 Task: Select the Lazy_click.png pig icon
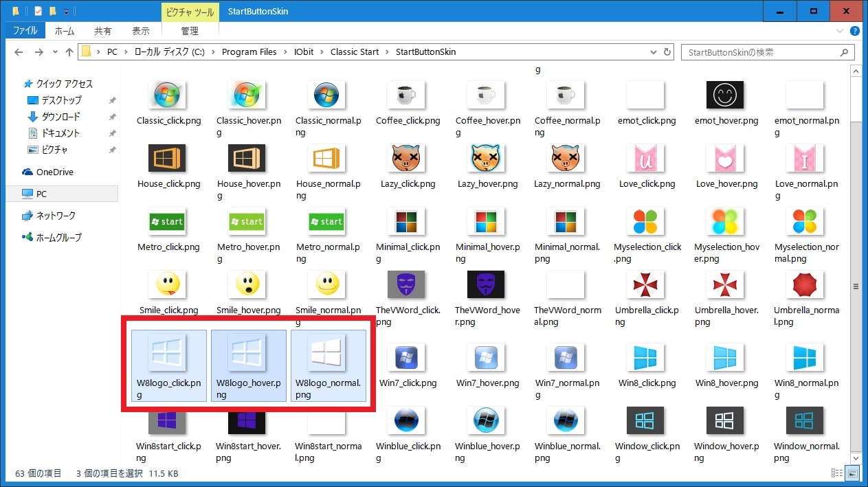(x=406, y=158)
